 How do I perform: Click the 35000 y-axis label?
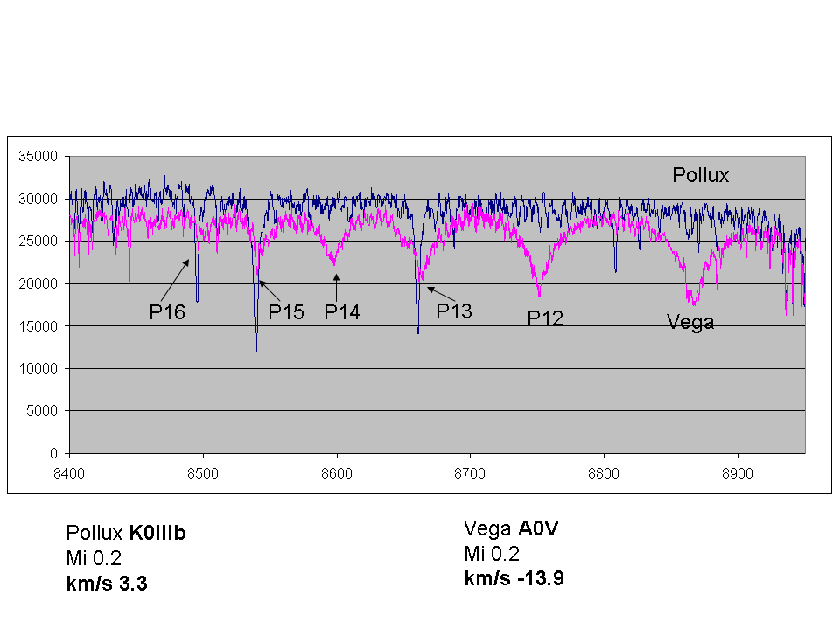(38, 157)
